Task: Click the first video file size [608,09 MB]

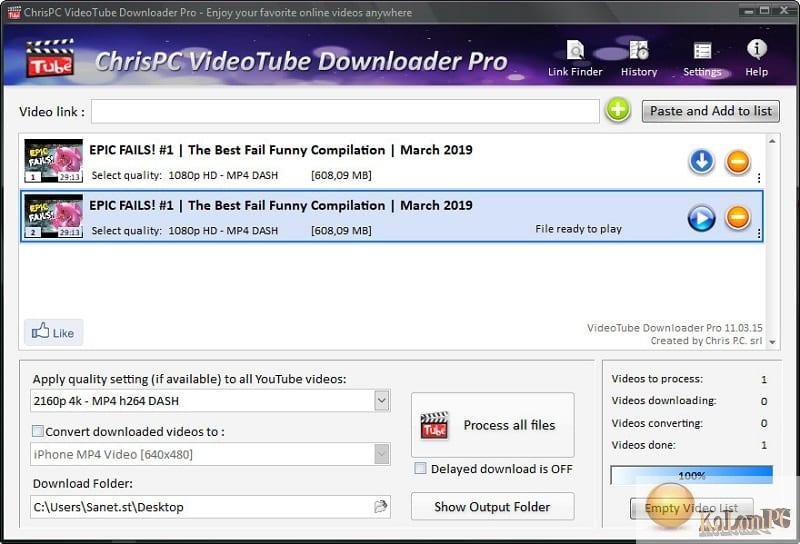Action: coord(341,175)
